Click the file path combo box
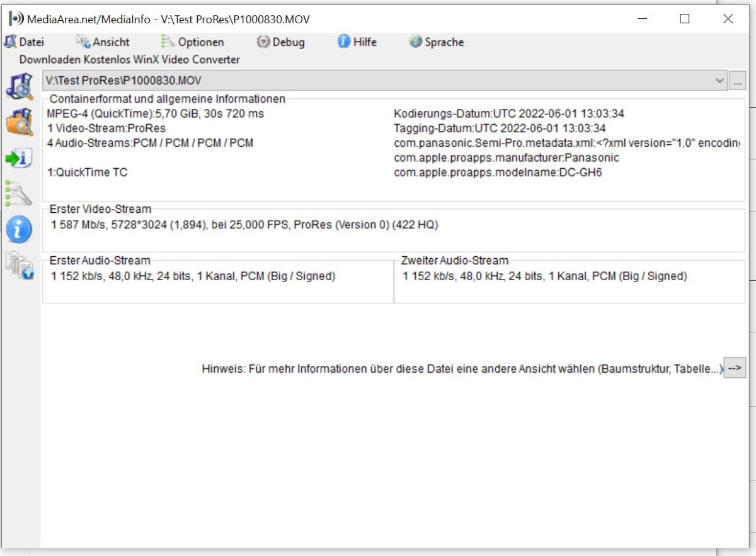The height and width of the screenshot is (556, 756). 378,81
